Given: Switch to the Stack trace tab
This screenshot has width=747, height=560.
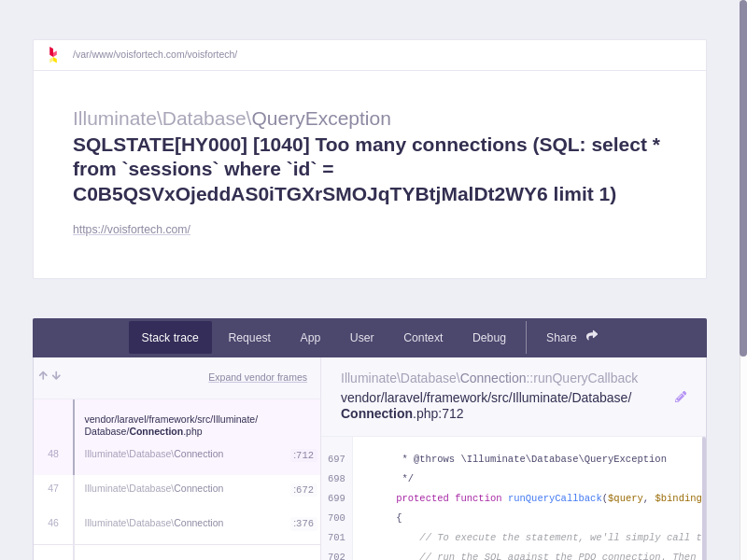Looking at the screenshot, I should tap(170, 338).
